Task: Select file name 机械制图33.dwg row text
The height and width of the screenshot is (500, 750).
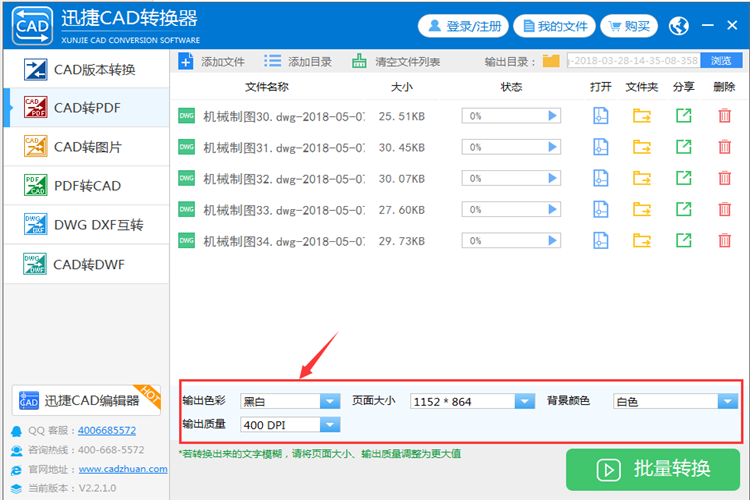Action: pyautogui.click(x=284, y=210)
